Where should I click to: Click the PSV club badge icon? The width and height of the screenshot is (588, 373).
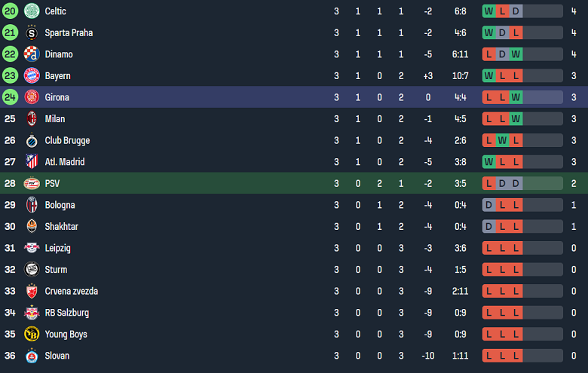pyautogui.click(x=32, y=183)
